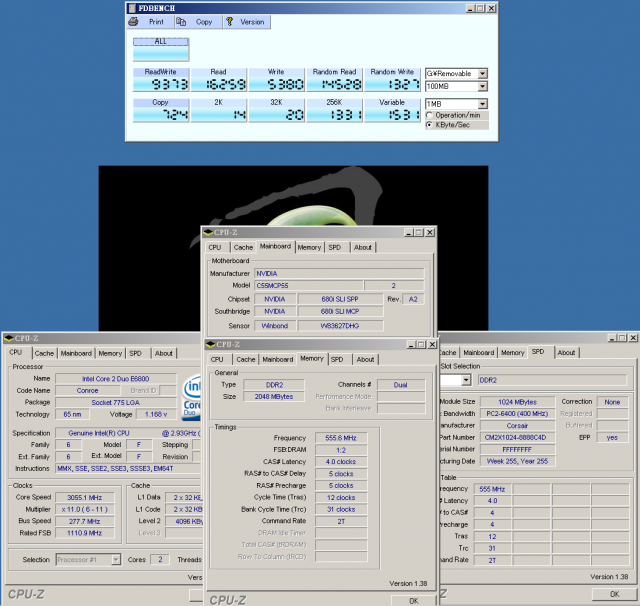Click OK in the Memory CPU-Z window
Screen dimensions: 640x606
coord(413,601)
